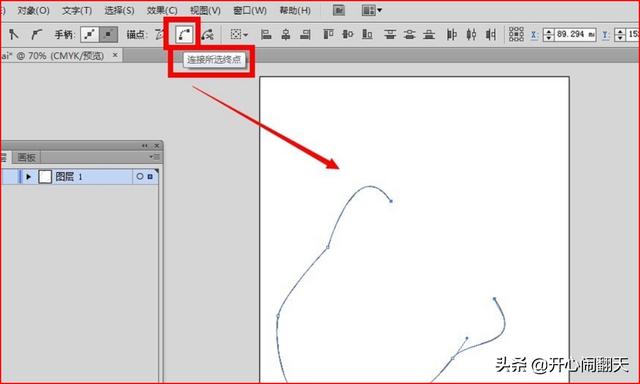The height and width of the screenshot is (384, 640).
Task: Click vertical align top icon
Action: [x=328, y=35]
